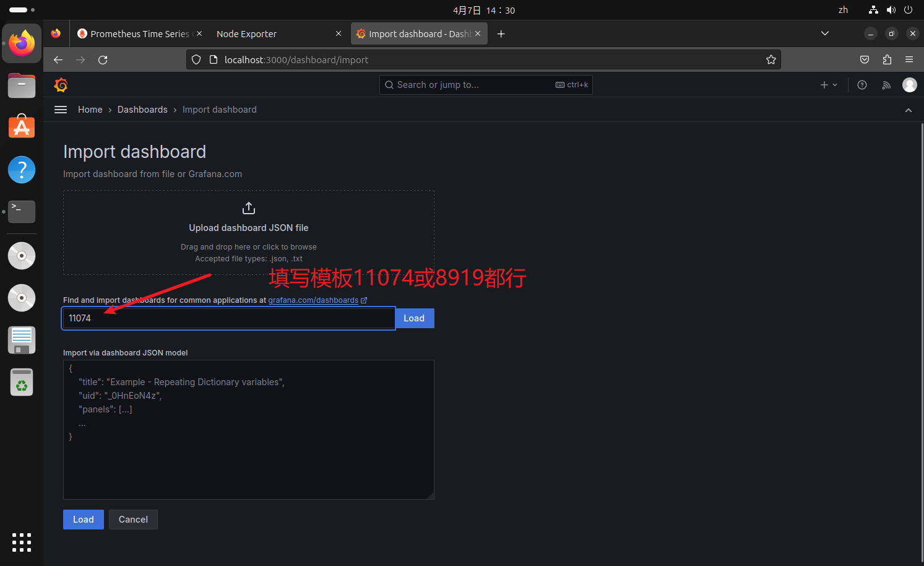Focus the Search or jump to box
This screenshot has width=924, height=566.
[486, 85]
